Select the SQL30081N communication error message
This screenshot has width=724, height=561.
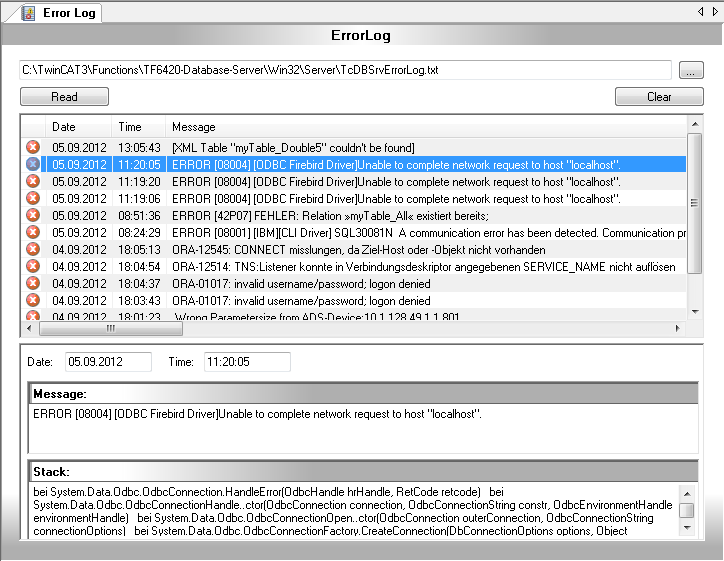428,233
